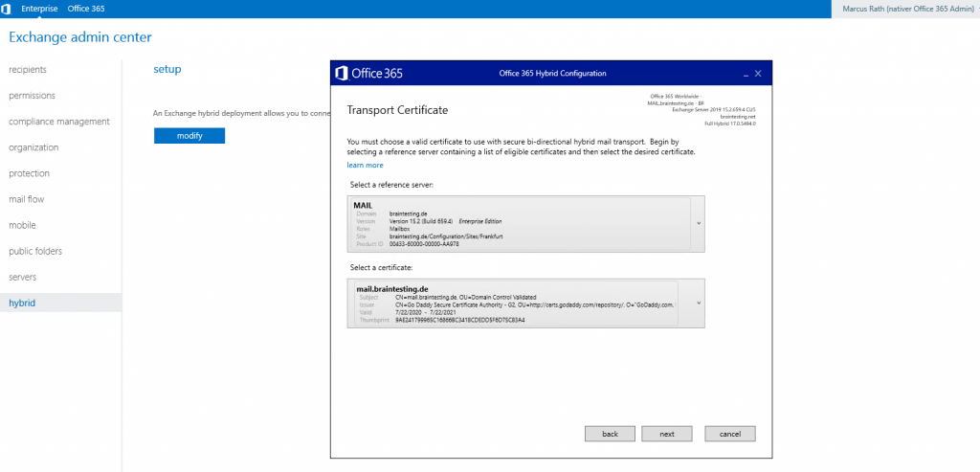
Task: Open compliance management section
Action: pyautogui.click(x=59, y=122)
